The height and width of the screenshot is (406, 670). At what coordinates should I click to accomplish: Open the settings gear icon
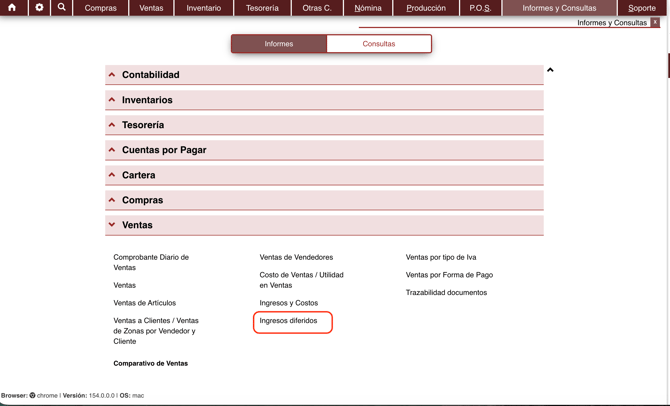tap(39, 8)
